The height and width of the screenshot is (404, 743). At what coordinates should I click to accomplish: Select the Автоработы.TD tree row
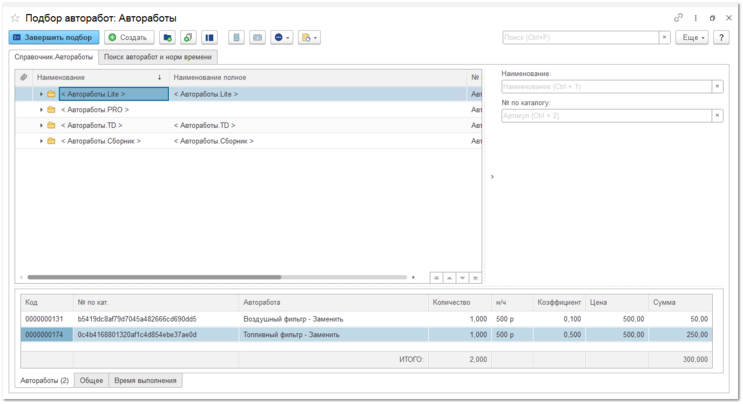click(x=249, y=125)
